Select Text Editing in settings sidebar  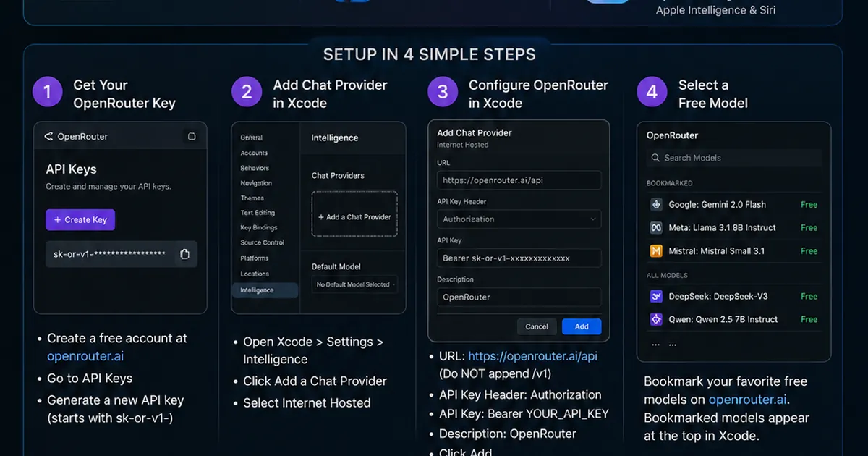(x=258, y=213)
